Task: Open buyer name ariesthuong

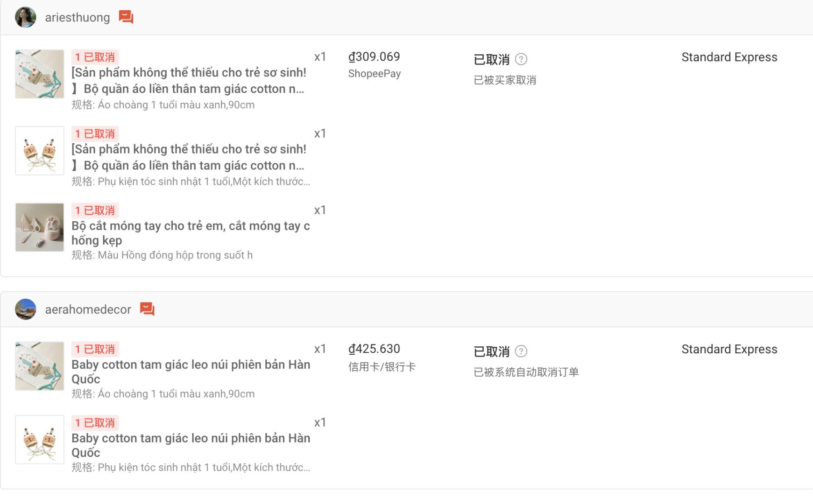Action: click(x=78, y=17)
